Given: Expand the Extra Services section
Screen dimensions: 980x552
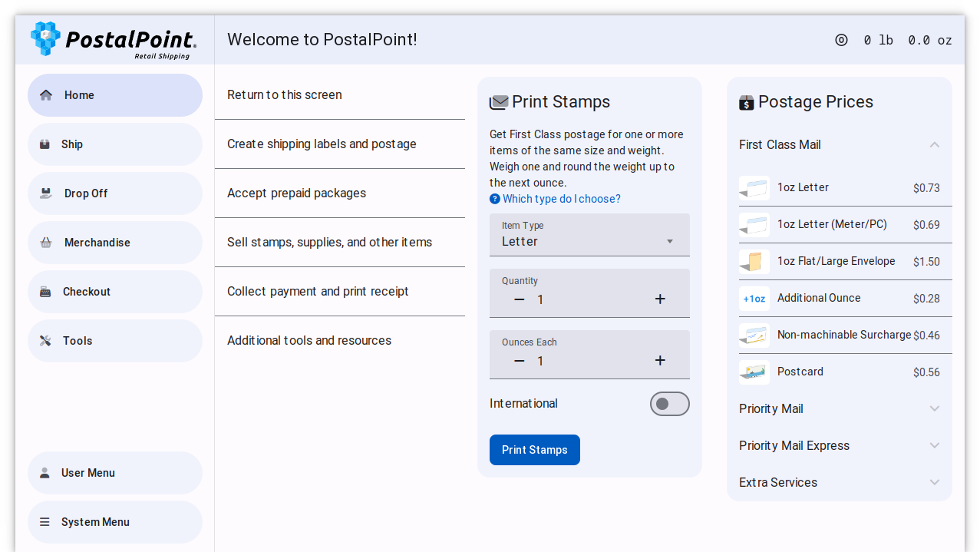Looking at the screenshot, I should [839, 482].
